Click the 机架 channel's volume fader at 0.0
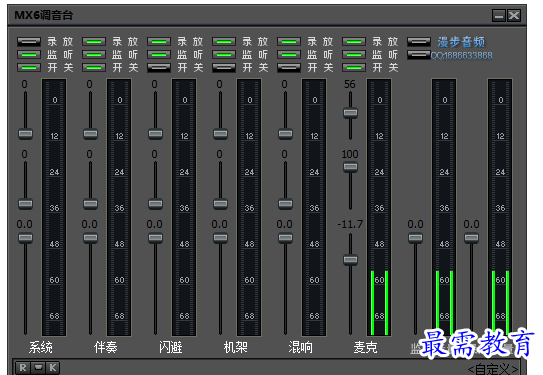The height and width of the screenshot is (375, 543). coord(220,238)
